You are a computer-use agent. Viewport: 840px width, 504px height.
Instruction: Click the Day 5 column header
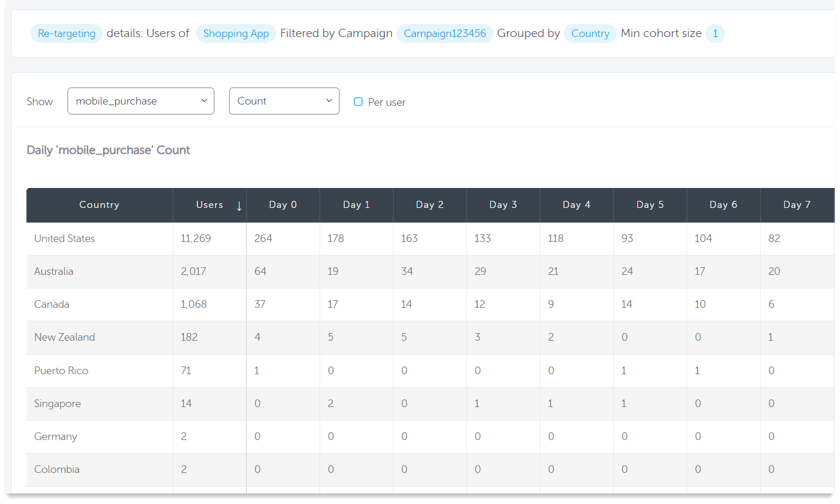click(650, 205)
